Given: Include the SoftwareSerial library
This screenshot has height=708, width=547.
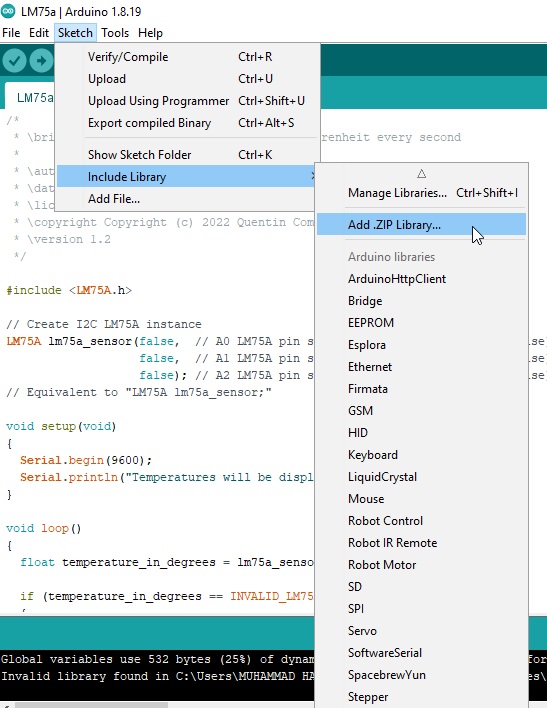Looking at the screenshot, I should (421, 652).
